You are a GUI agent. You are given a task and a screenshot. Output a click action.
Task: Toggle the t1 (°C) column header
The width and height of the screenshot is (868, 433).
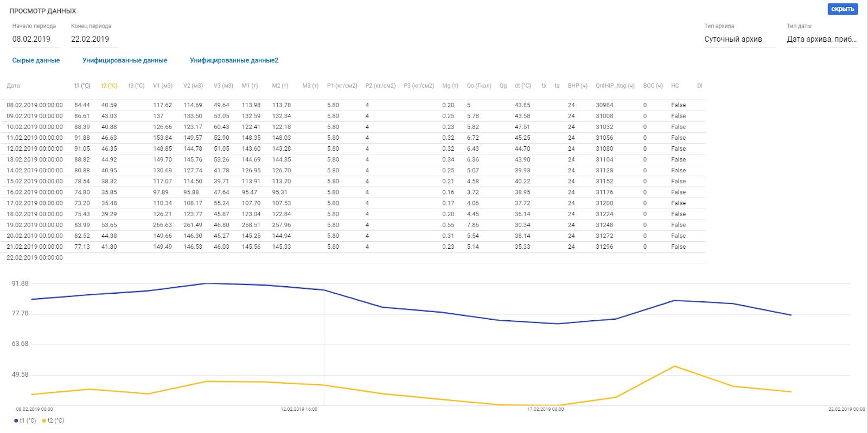[82, 86]
